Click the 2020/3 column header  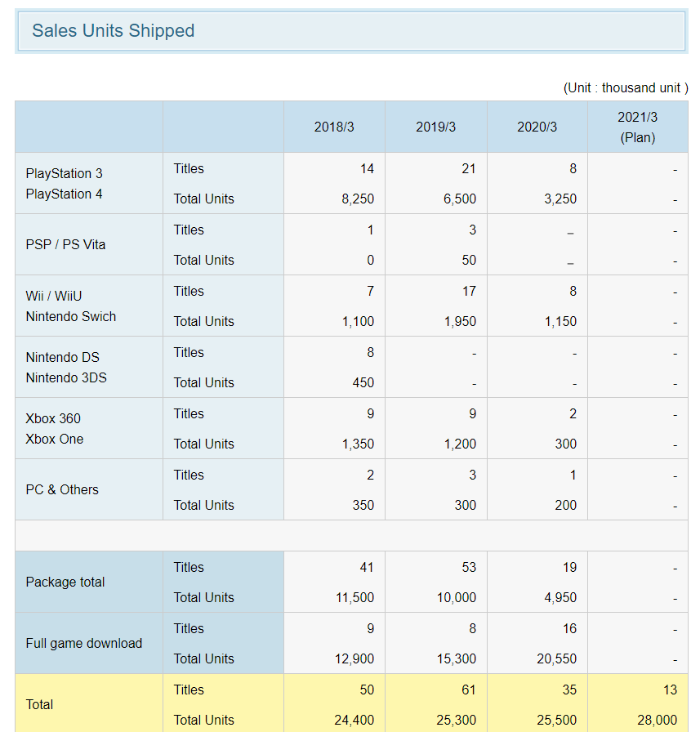pos(537,127)
